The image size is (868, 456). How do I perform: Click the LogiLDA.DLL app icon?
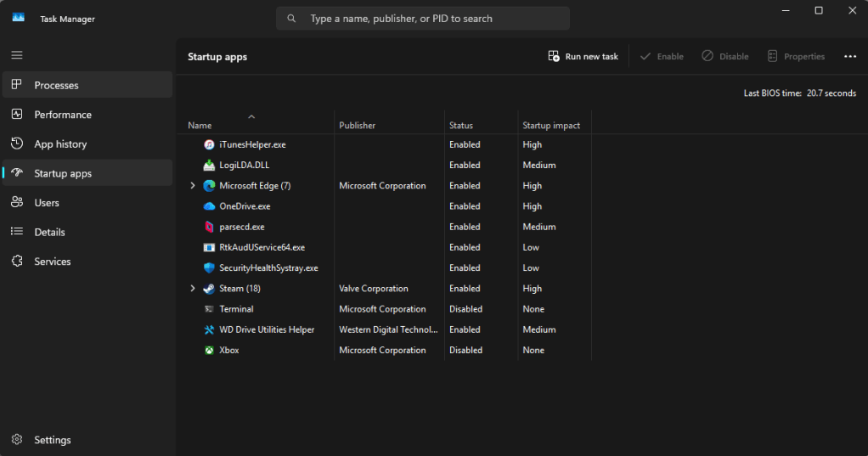(x=209, y=165)
